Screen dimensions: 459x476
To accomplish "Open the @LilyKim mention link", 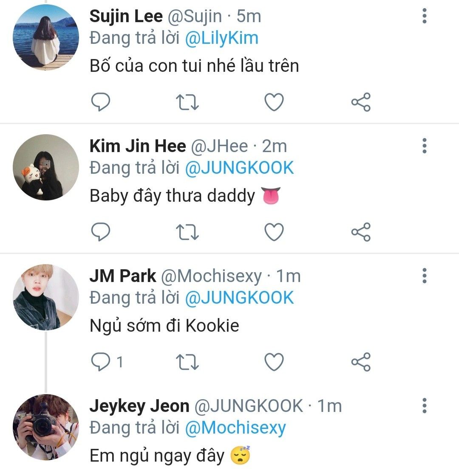I will [222, 39].
